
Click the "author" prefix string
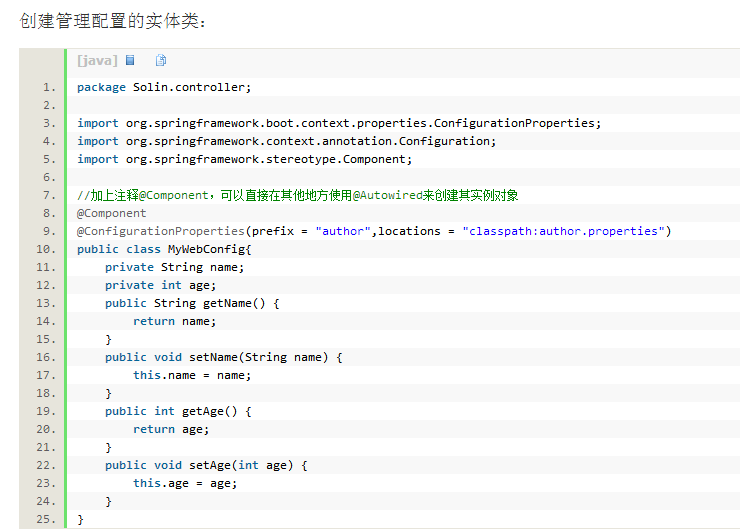(343, 231)
